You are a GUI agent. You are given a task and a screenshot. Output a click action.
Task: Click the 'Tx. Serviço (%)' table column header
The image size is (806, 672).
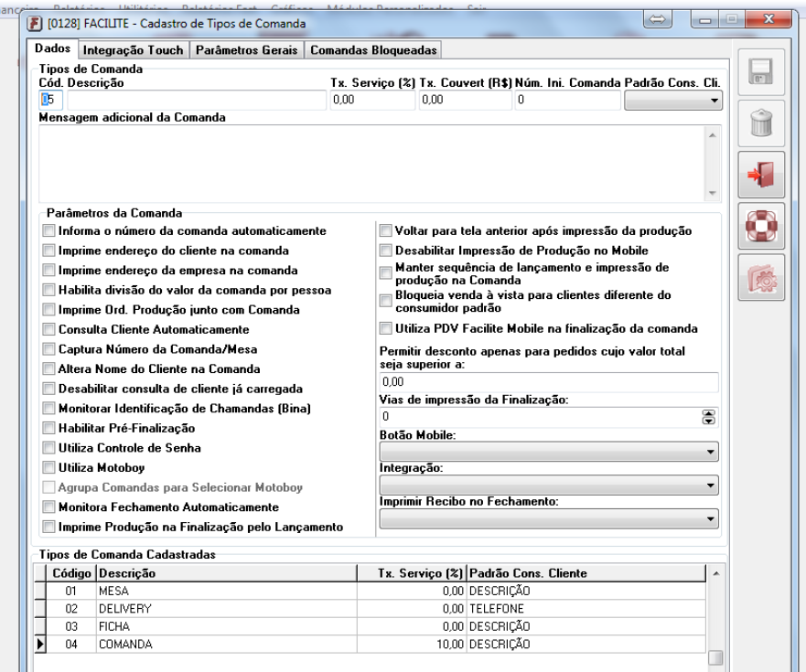tap(412, 573)
